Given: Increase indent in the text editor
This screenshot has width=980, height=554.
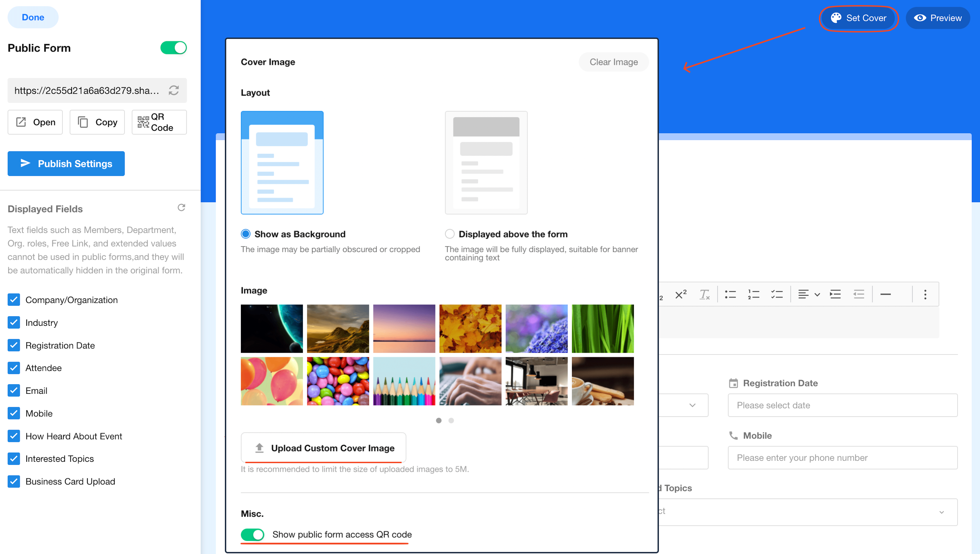Looking at the screenshot, I should pos(835,294).
